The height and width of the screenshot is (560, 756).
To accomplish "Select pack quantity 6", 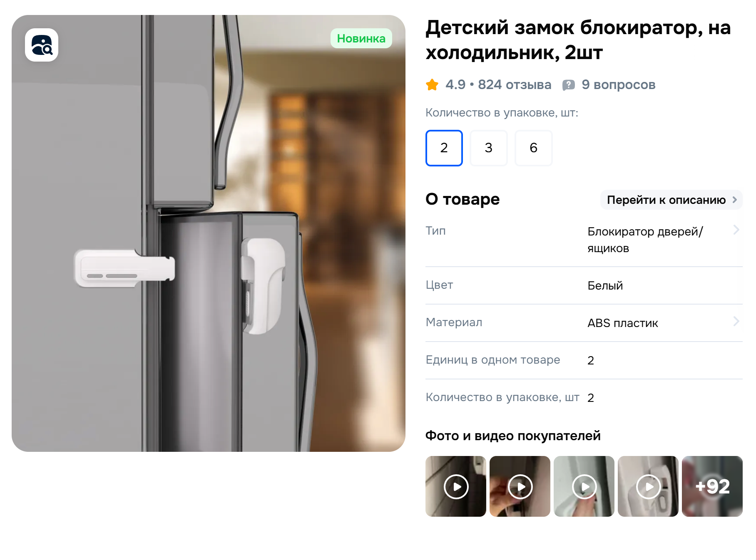I will coord(534,148).
